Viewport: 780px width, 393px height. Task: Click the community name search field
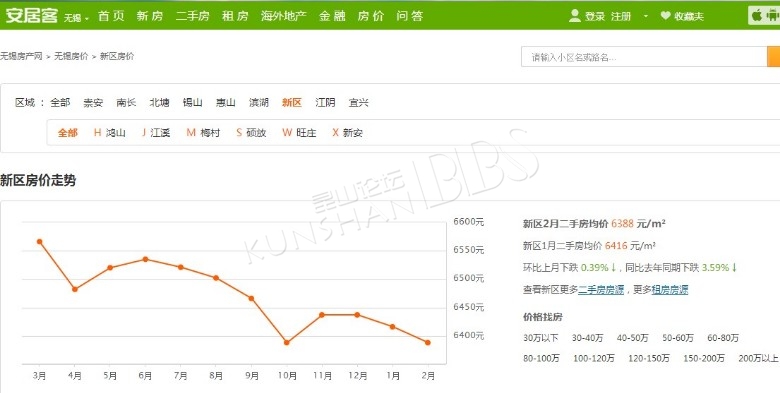[x=644, y=57]
